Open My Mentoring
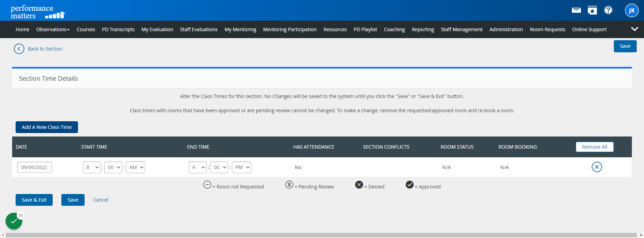This screenshot has width=644, height=238. [x=240, y=29]
